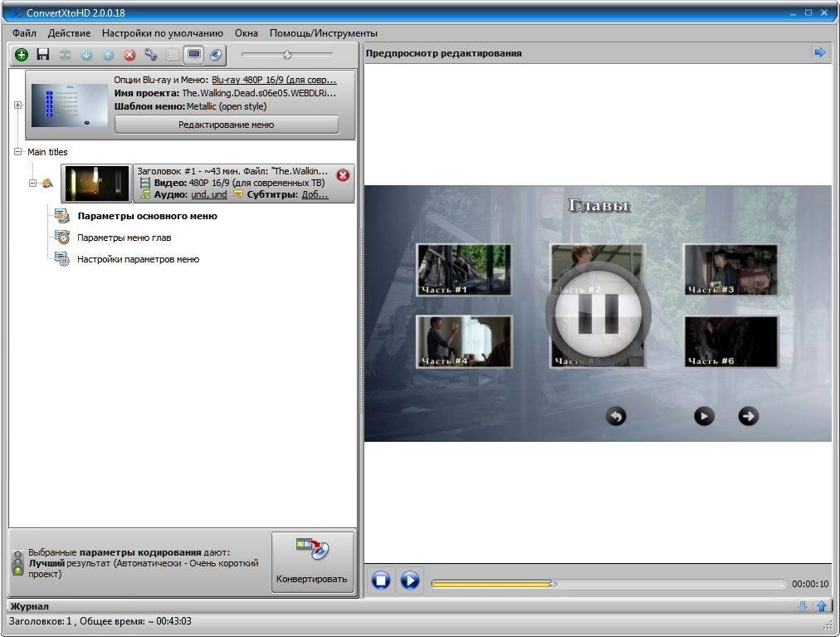Screen dimensions: 840x637
Task: Select chapter thumbnail Часть #3
Action: pyautogui.click(x=730, y=270)
